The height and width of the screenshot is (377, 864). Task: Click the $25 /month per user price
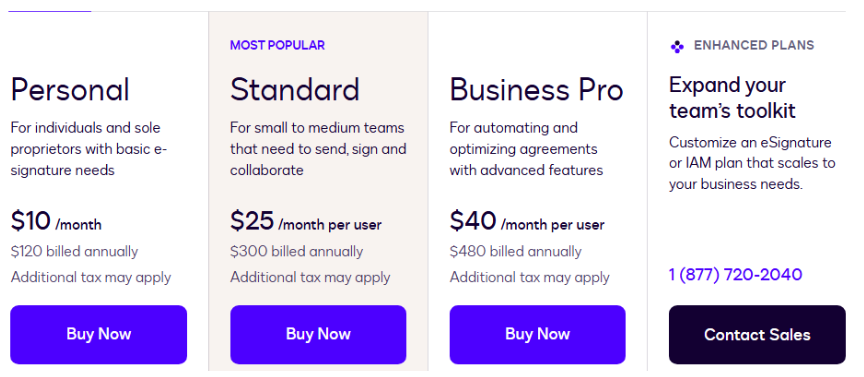(306, 222)
